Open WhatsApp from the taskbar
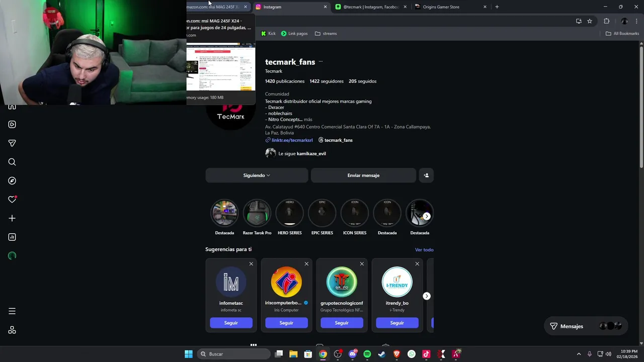The width and height of the screenshot is (644, 362). coord(412,354)
